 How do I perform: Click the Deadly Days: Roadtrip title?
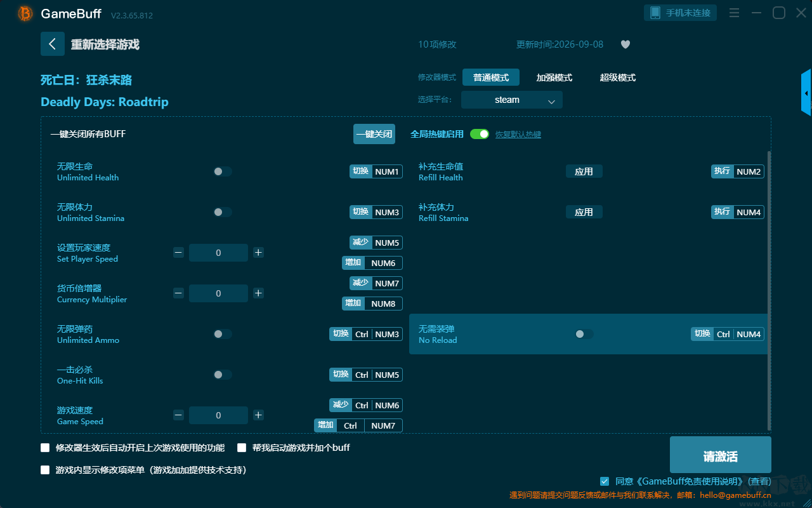tap(105, 102)
